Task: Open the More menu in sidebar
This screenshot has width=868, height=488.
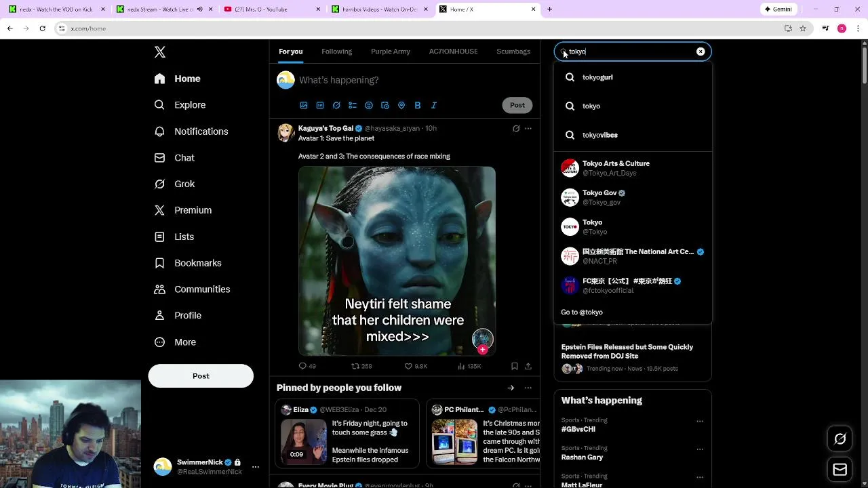Action: point(175,342)
